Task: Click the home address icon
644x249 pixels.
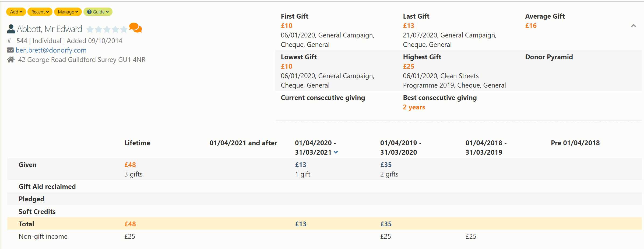Action: point(11,60)
